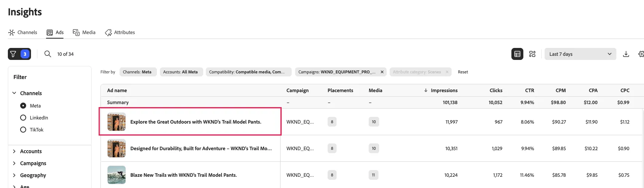Image resolution: width=644 pixels, height=188 pixels.
Task: Click Summary impressions value 101,138
Action: coord(450,102)
